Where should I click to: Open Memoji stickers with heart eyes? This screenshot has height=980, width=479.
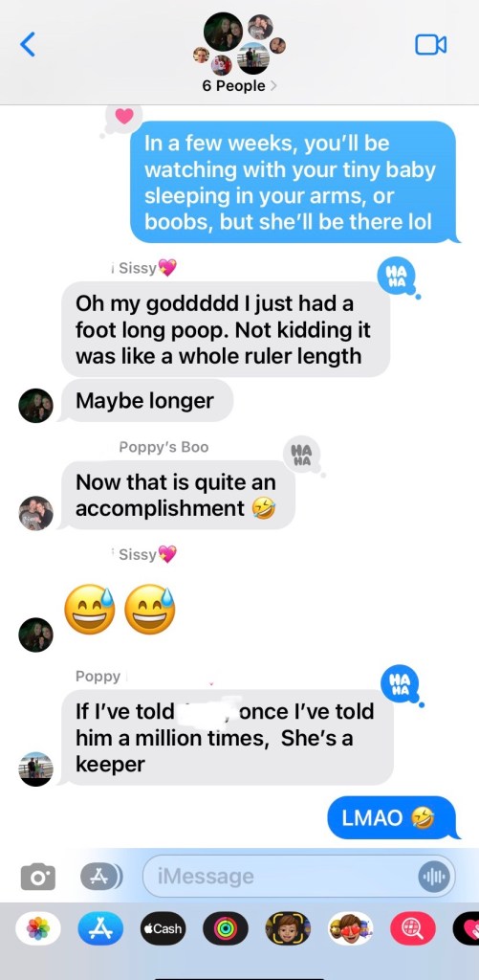coord(350,928)
